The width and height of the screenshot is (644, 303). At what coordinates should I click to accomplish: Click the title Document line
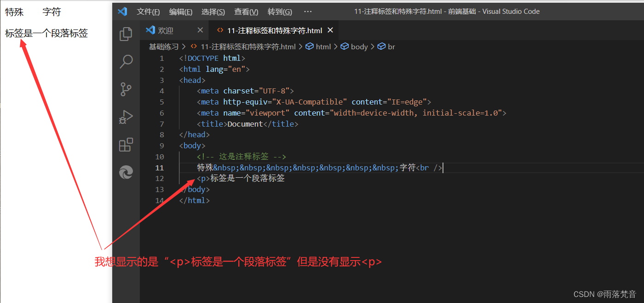pos(247,124)
